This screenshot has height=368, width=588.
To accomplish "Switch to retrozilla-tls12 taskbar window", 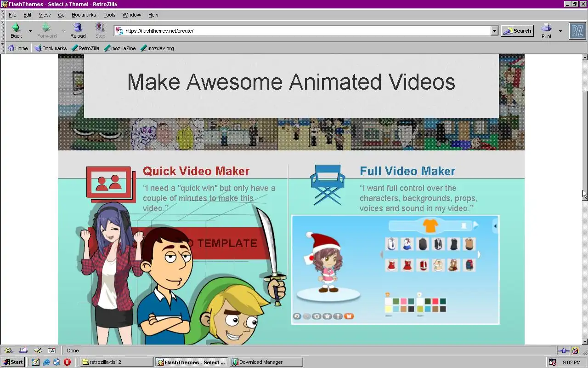I will coord(116,362).
